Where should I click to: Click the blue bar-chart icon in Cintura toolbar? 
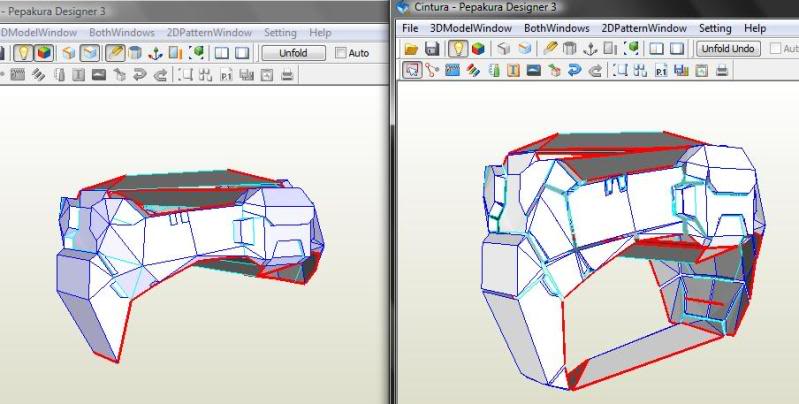[681, 70]
